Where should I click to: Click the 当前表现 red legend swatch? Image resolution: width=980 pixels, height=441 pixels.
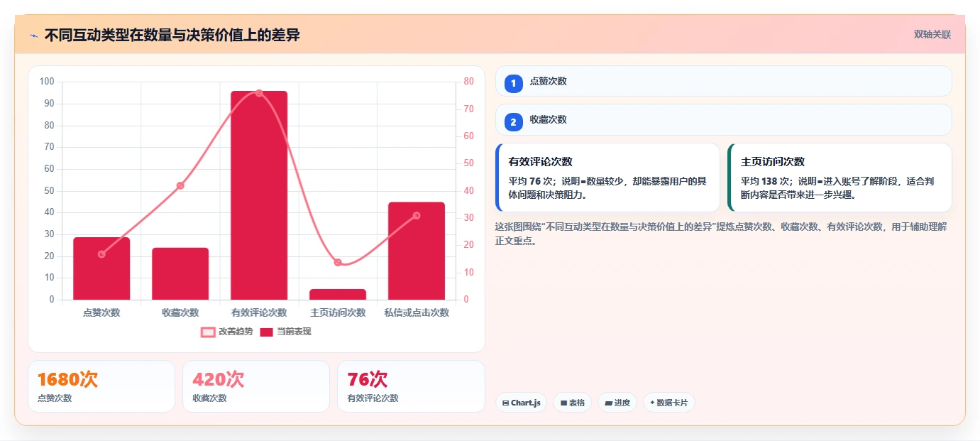click(267, 332)
